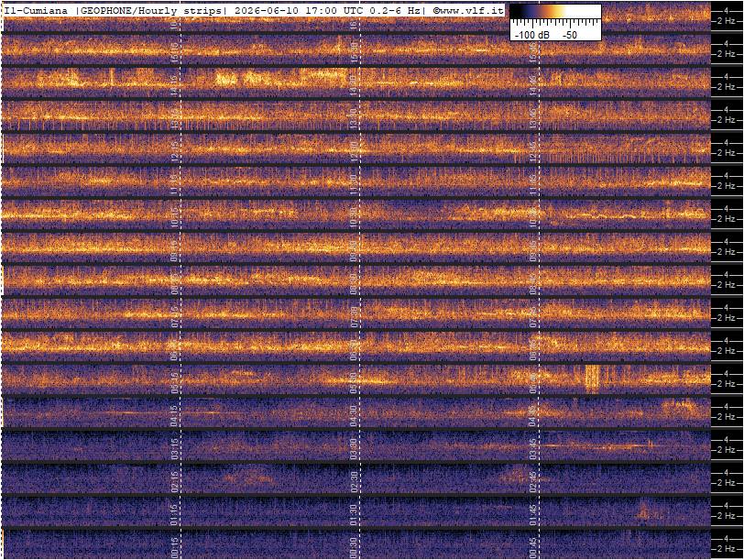Screen dimensions: 744x560
Task: Click the 00:45 time marker label
Action: pos(533,548)
